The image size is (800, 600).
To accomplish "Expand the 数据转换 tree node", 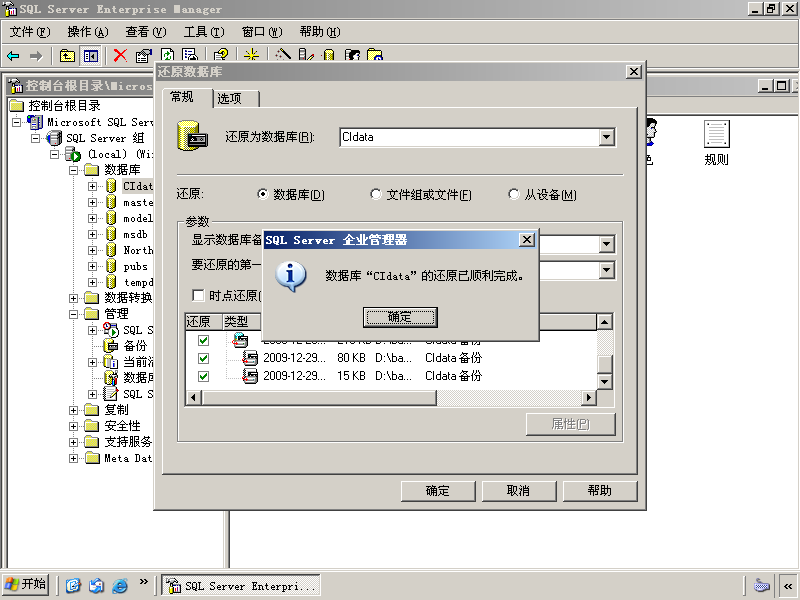I will point(73,298).
